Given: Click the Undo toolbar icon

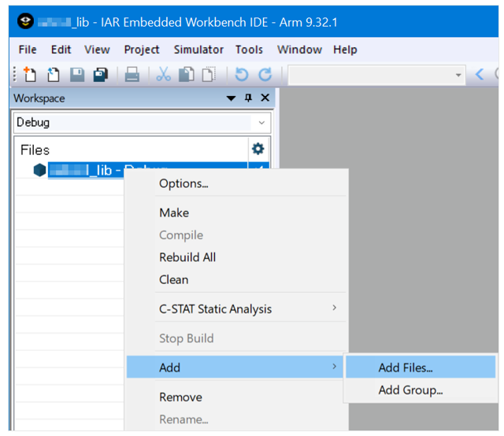Looking at the screenshot, I should point(242,75).
